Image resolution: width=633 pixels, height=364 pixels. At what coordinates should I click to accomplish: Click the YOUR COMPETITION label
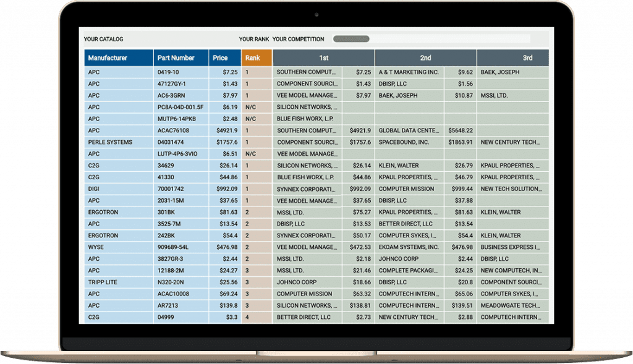[x=299, y=39]
